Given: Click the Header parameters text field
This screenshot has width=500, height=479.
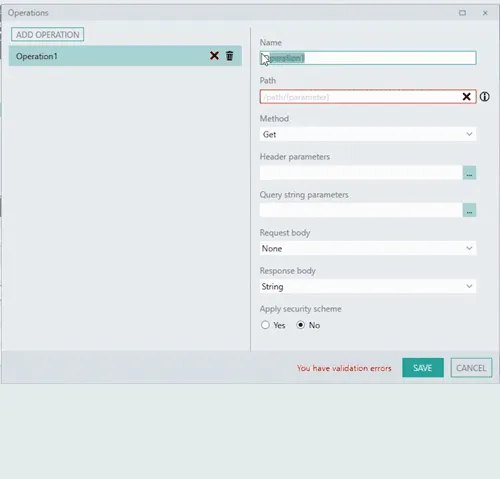Looking at the screenshot, I should click(361, 173).
